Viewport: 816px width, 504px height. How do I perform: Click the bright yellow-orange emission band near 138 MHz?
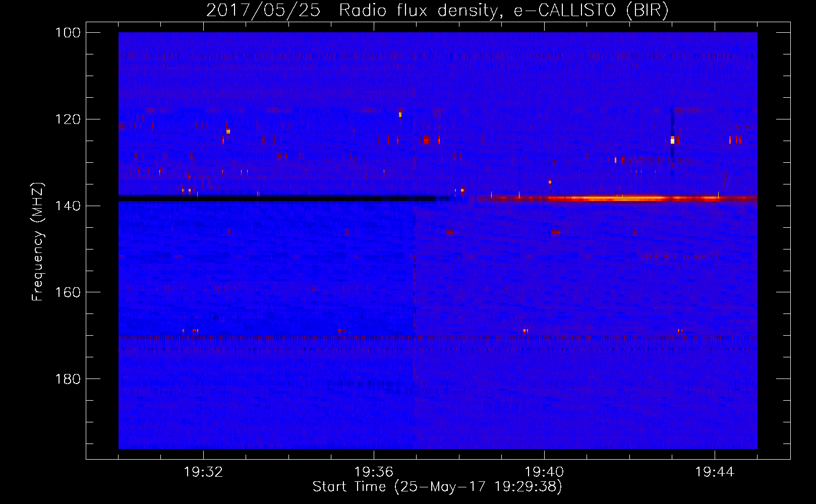(618, 198)
